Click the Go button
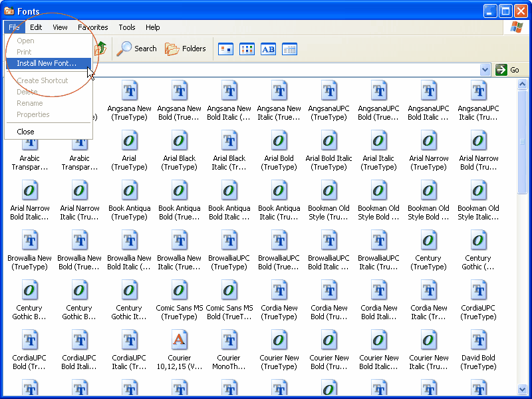Image resolution: width=532 pixels, height=399 pixels. point(507,69)
